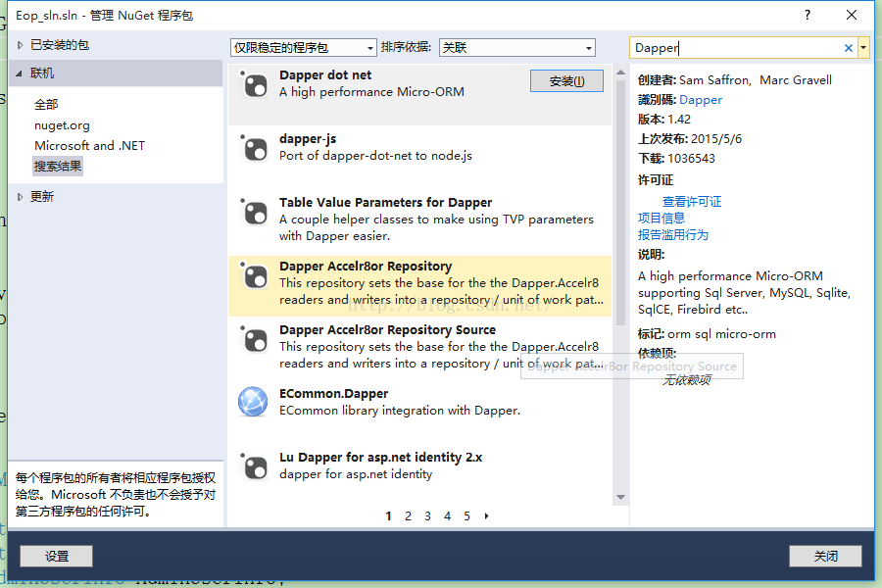882x588 pixels.
Task: Select the nuget.org source
Action: (62, 125)
